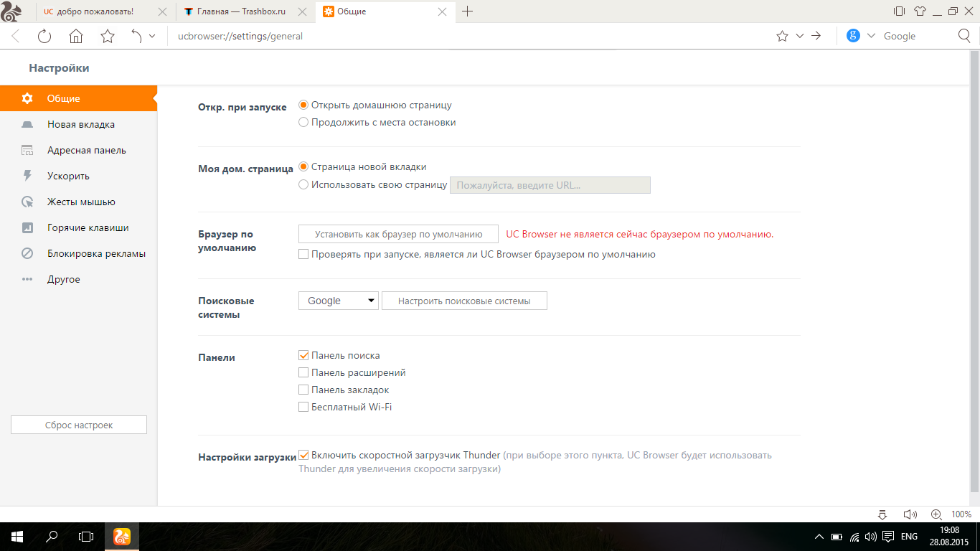Reload the current page
The height and width of the screenshot is (551, 980).
pos(44,36)
